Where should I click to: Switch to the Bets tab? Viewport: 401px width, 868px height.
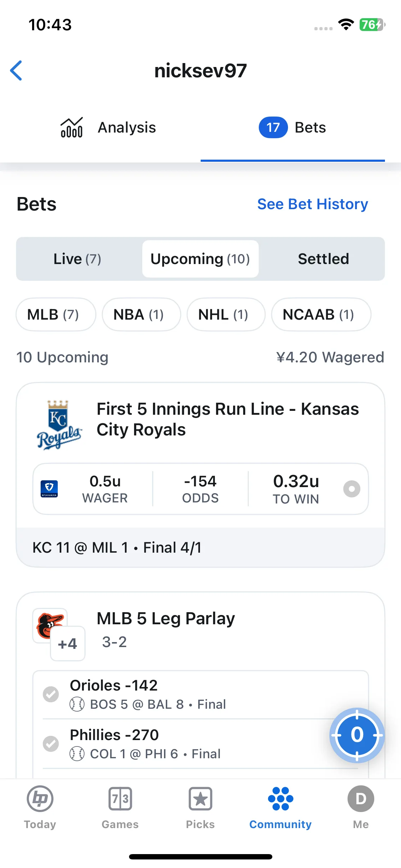click(293, 128)
